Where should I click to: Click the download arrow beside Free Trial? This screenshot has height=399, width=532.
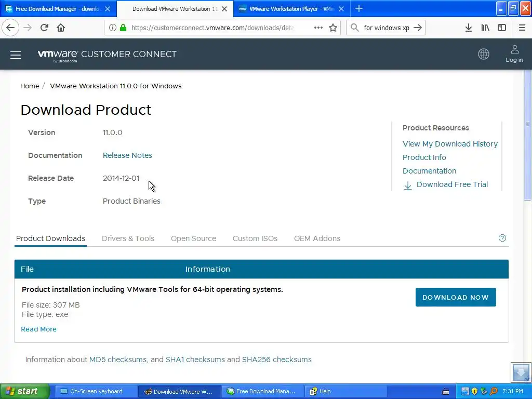407,185
